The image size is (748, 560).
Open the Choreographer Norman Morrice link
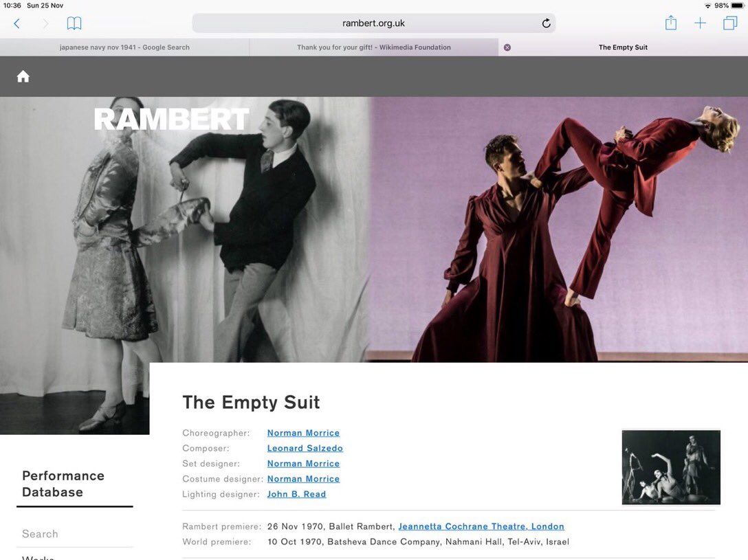click(303, 433)
